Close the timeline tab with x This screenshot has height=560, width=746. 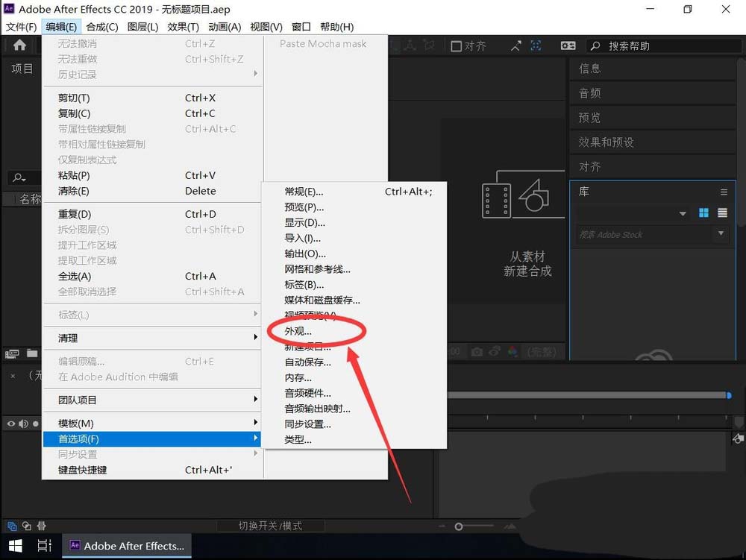point(13,376)
